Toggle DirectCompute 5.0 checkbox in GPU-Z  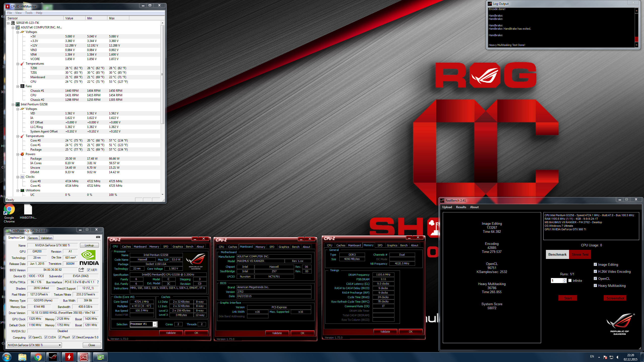click(x=74, y=337)
